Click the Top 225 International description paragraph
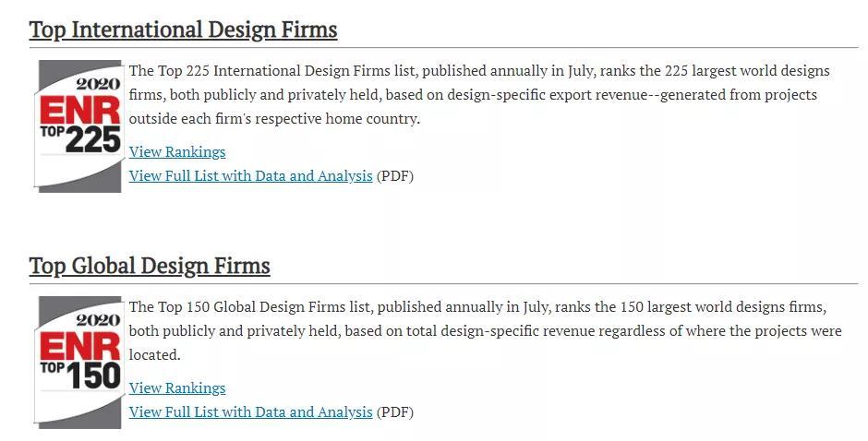868x441 pixels. [478, 94]
